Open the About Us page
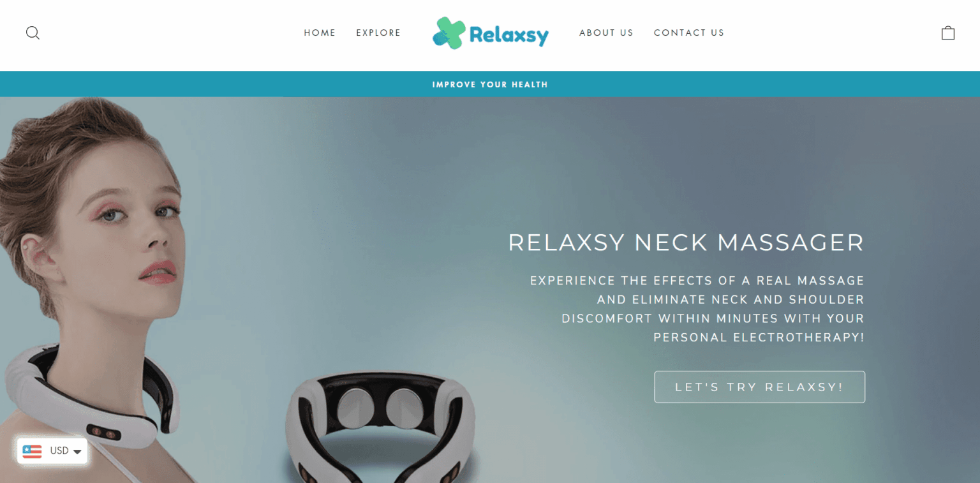Image resolution: width=980 pixels, height=483 pixels. pos(606,33)
